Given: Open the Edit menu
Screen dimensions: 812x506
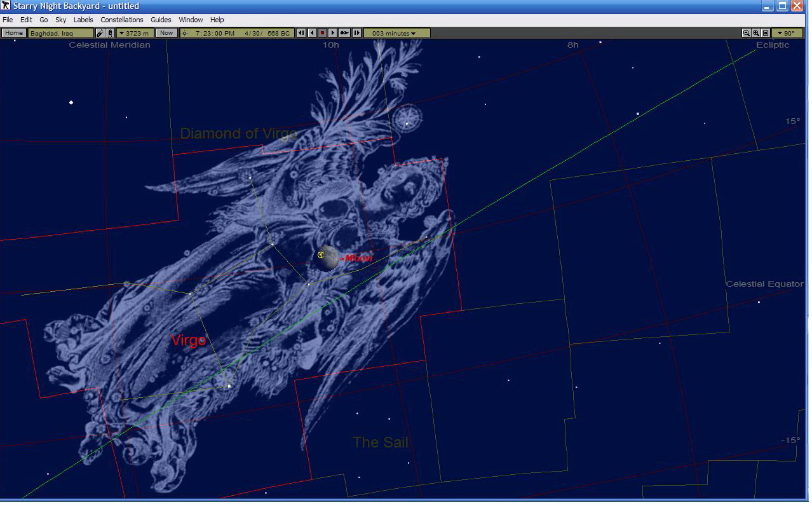Looking at the screenshot, I should pyautogui.click(x=26, y=20).
